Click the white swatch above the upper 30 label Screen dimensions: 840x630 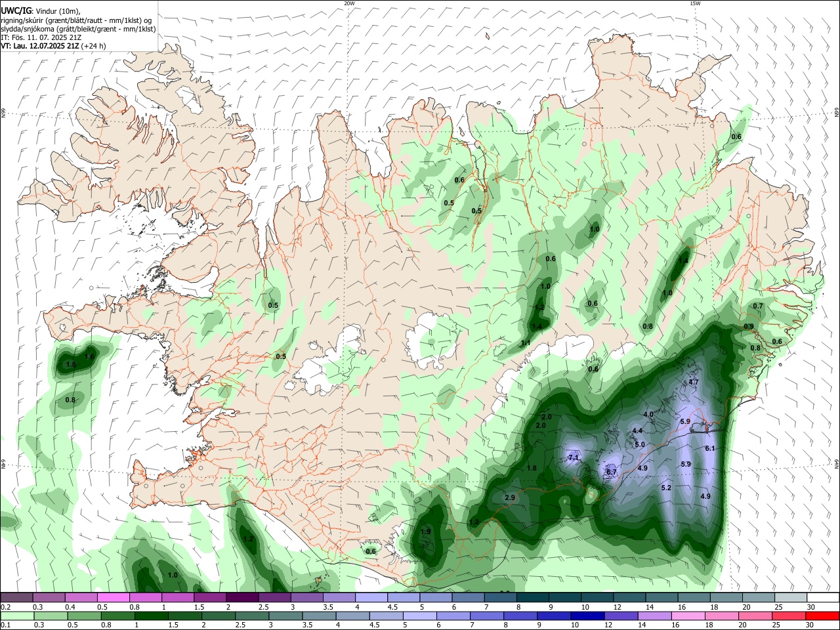[x=823, y=598]
